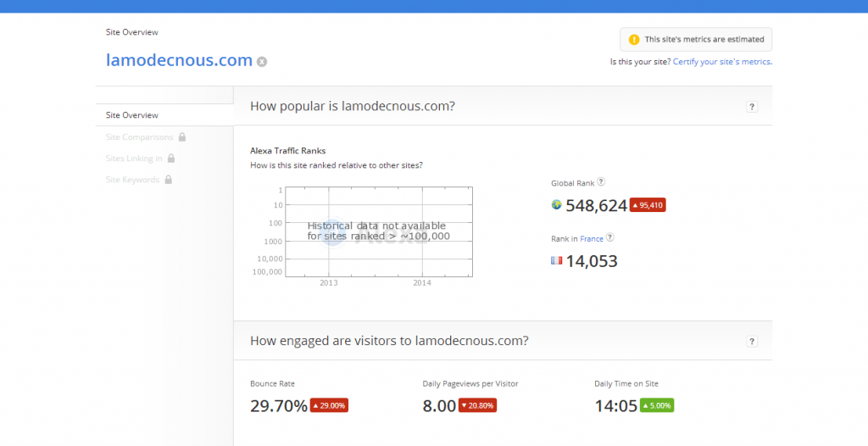Viewport: 868px width, 446px height.
Task: Click the lock icon beside Site Keywords
Action: 169,179
